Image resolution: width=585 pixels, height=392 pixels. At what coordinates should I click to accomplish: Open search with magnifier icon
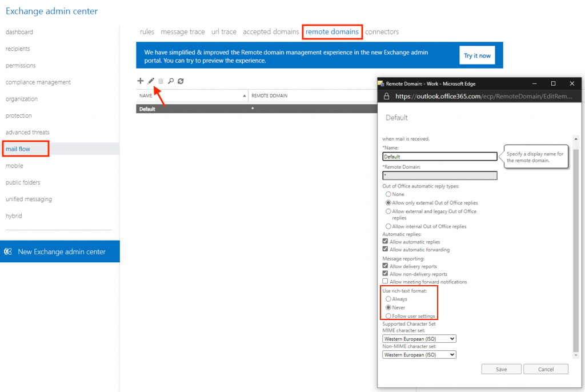click(171, 81)
